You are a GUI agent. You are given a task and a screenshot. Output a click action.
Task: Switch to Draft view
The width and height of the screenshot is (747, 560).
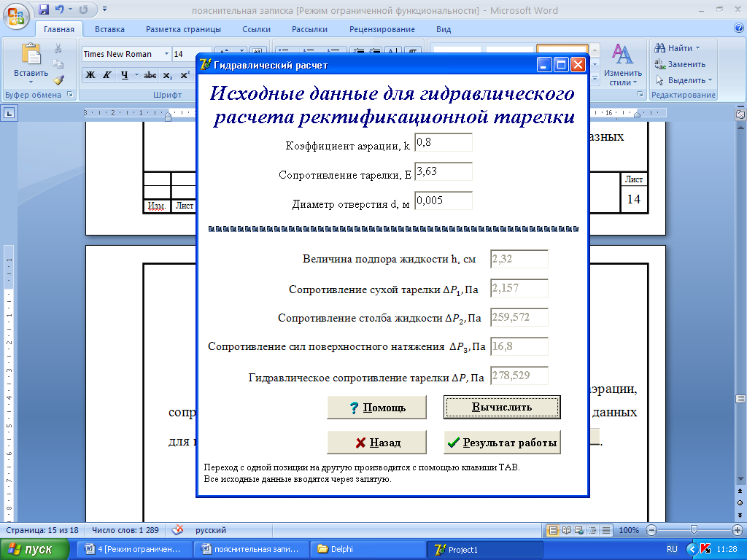[x=606, y=530]
